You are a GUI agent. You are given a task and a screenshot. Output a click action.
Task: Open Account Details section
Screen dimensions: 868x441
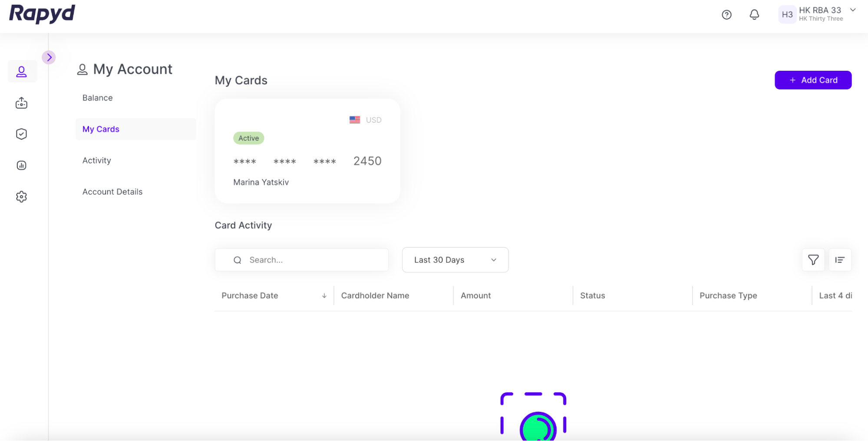112,192
